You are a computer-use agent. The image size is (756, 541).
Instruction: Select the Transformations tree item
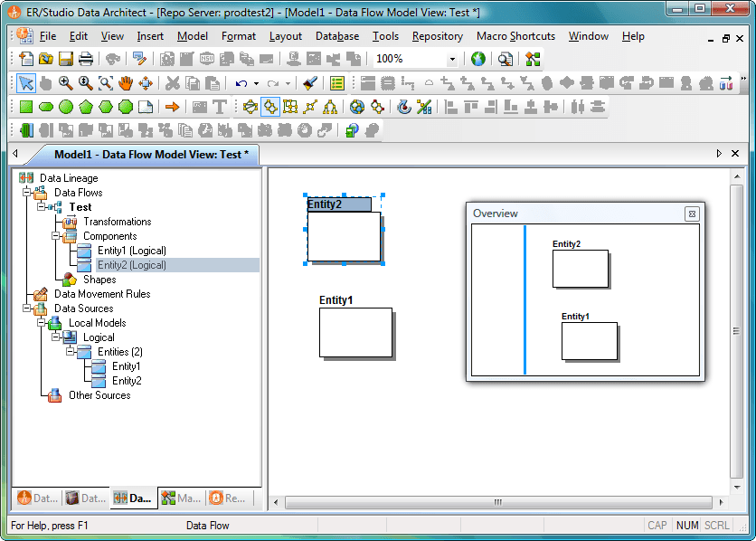click(118, 222)
